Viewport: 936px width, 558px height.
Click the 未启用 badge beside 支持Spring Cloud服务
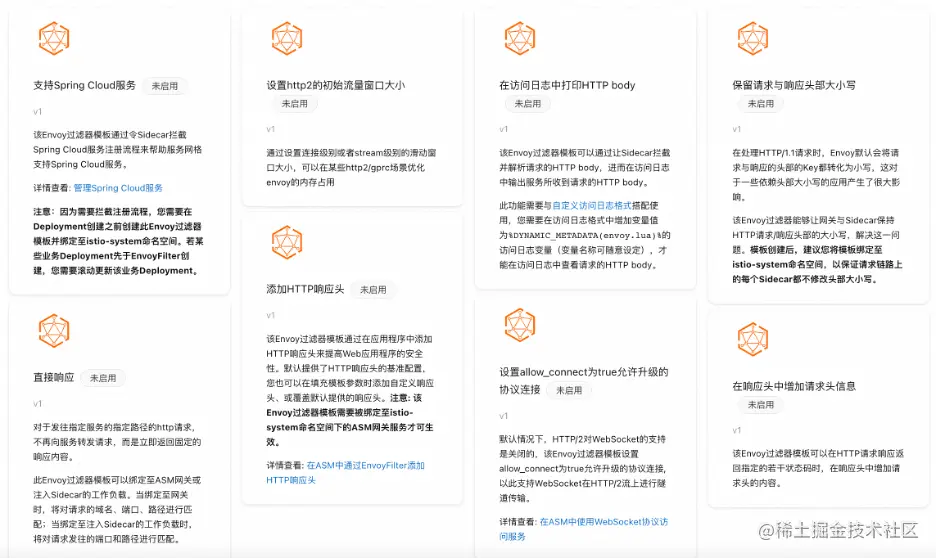pos(165,86)
